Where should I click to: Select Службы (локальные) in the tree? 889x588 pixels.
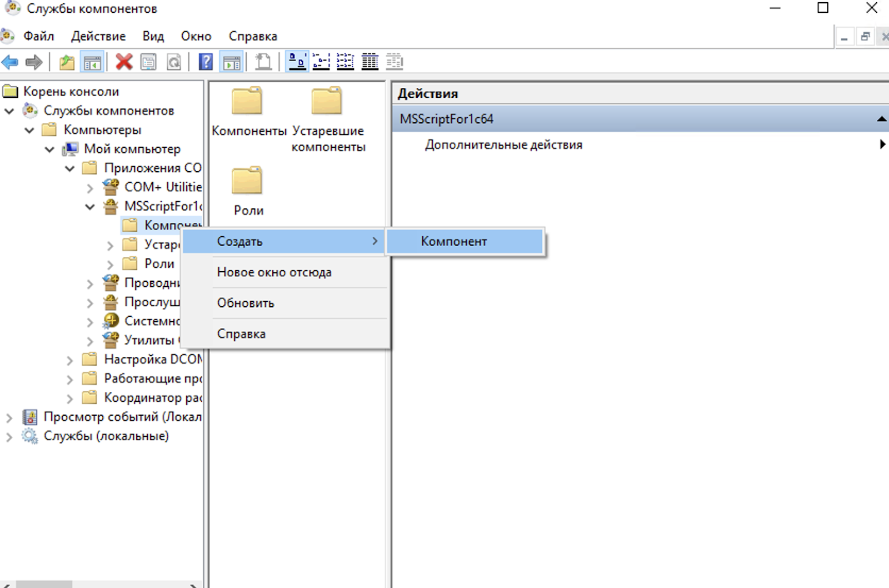click(x=106, y=436)
